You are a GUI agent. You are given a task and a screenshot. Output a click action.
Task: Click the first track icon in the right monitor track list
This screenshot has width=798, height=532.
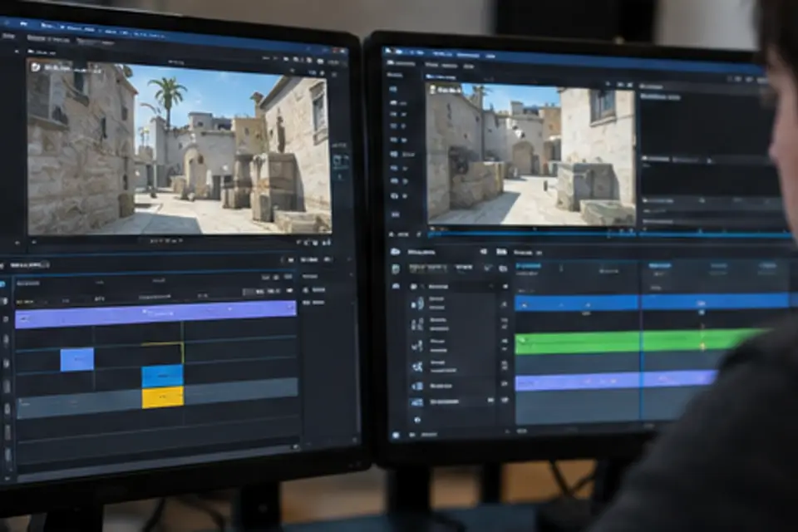pos(417,304)
